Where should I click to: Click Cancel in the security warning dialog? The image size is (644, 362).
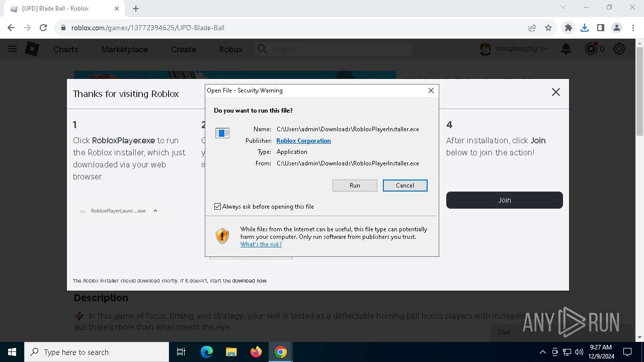click(x=405, y=186)
